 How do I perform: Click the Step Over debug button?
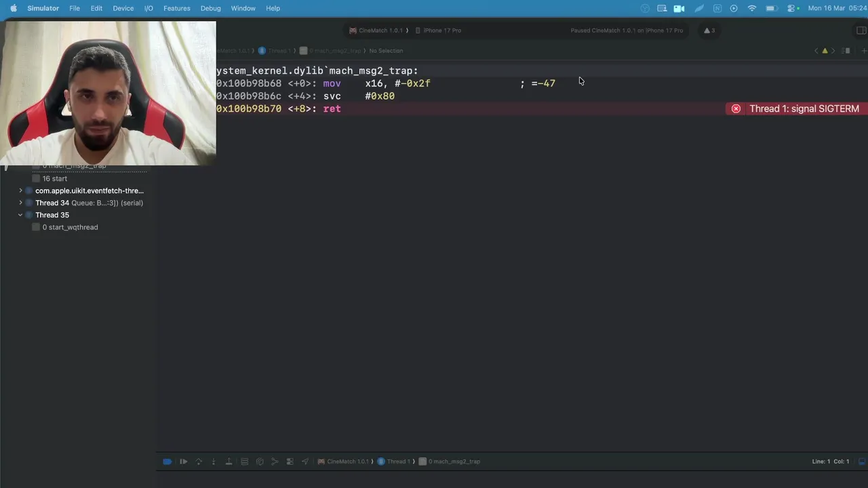point(199,462)
